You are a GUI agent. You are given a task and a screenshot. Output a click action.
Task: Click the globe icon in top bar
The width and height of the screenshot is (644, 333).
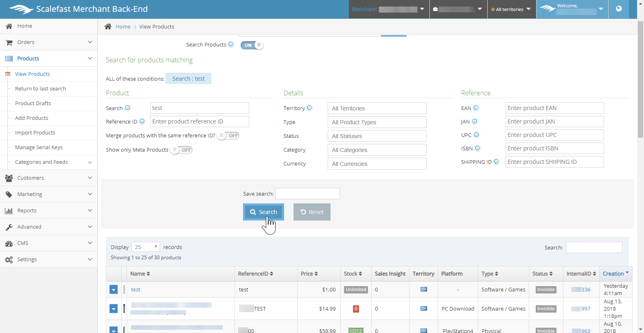tap(618, 9)
